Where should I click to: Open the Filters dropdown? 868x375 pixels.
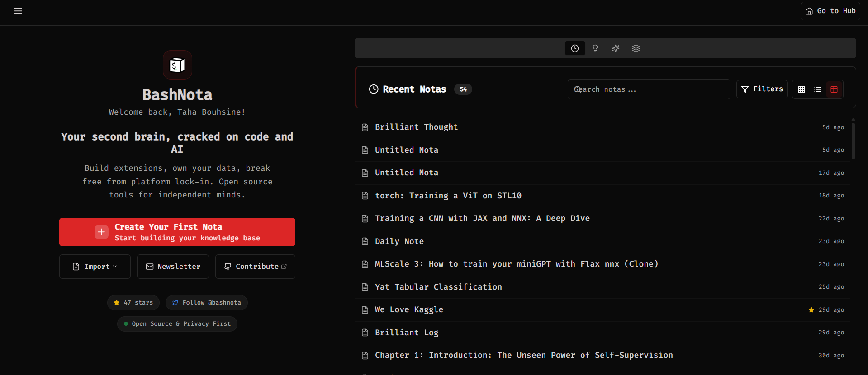[762, 89]
